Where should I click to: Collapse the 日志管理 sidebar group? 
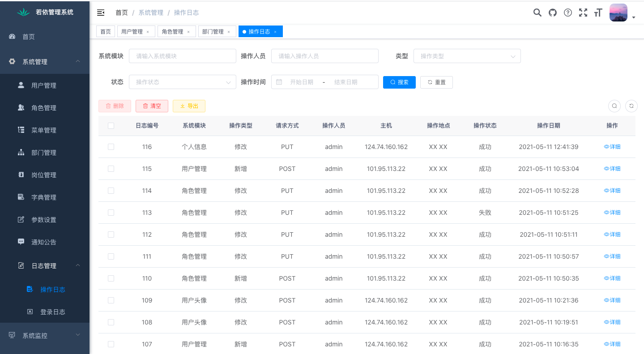coord(45,266)
